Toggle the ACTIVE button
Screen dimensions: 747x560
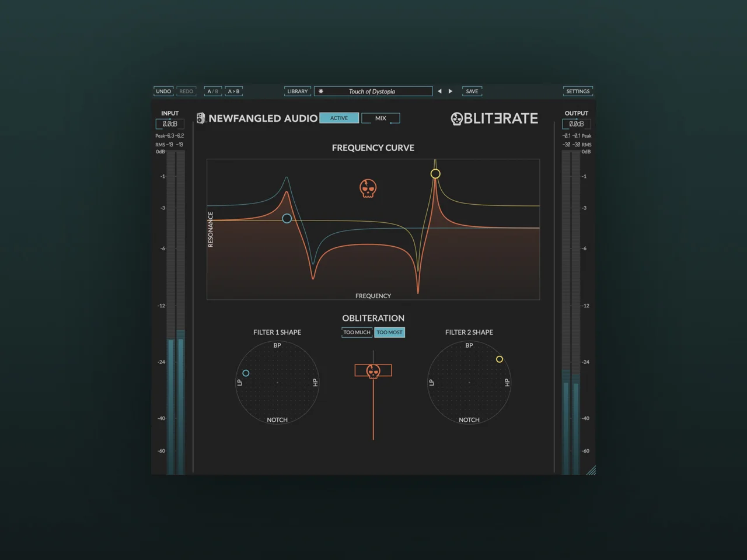(x=339, y=118)
